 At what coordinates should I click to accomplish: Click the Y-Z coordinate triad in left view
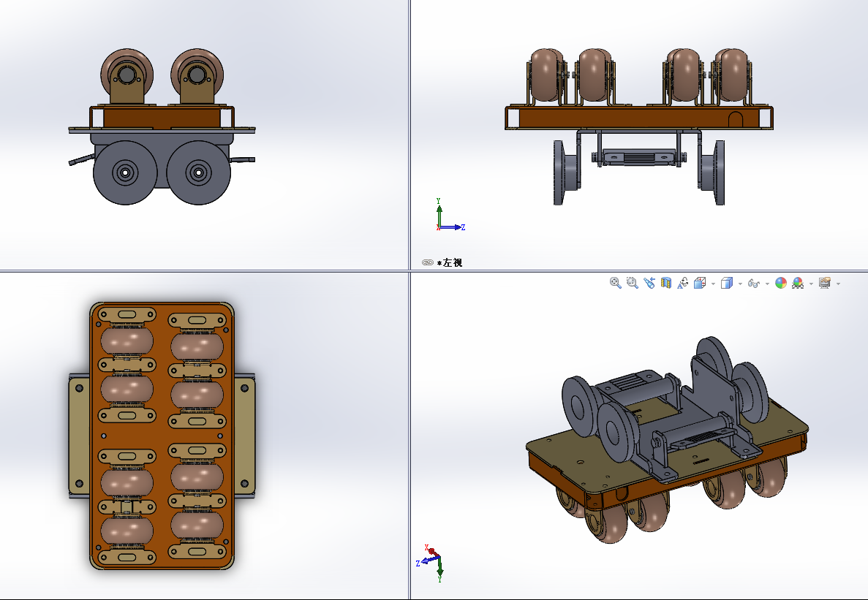(450, 215)
